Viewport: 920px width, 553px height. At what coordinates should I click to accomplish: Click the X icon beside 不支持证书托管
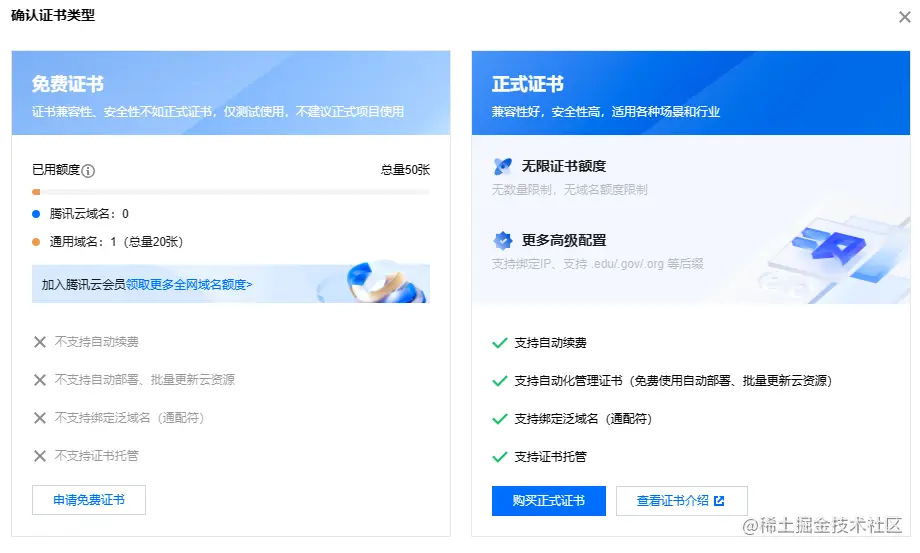pyautogui.click(x=40, y=456)
